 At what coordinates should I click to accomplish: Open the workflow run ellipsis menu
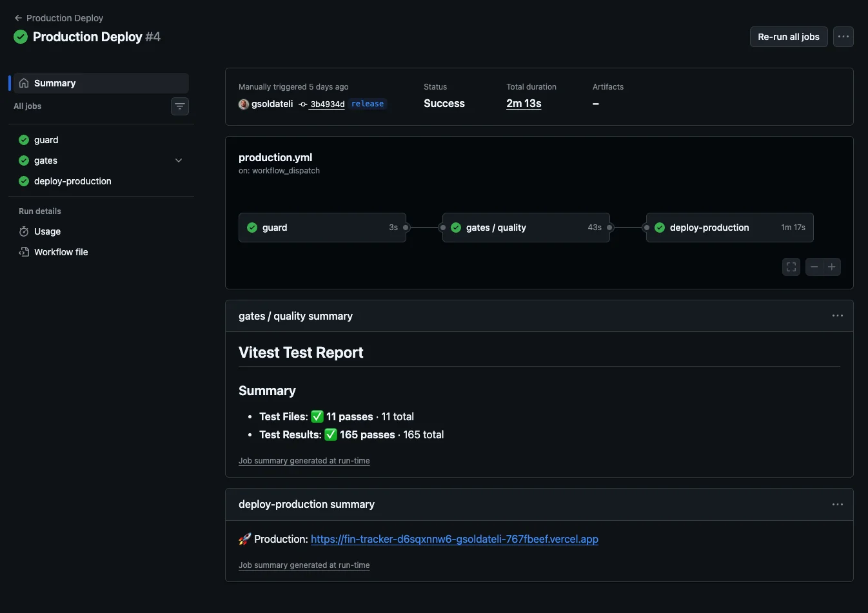click(x=843, y=37)
